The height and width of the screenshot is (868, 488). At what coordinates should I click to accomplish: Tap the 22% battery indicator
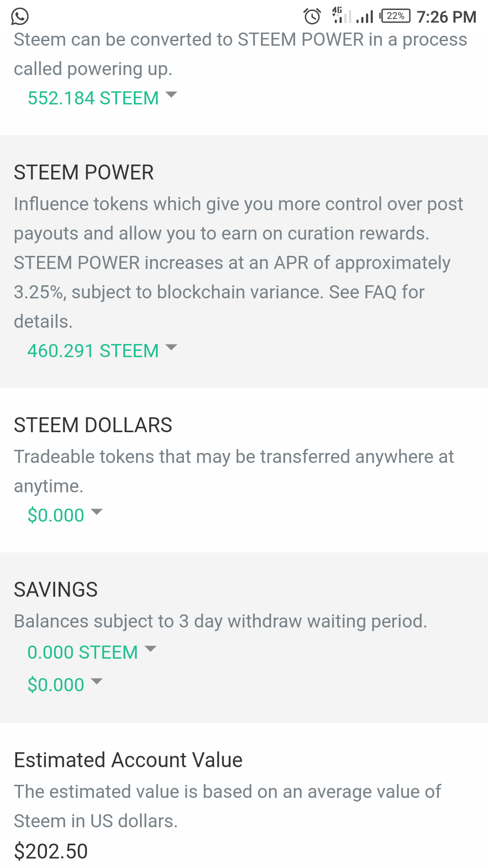(x=395, y=16)
